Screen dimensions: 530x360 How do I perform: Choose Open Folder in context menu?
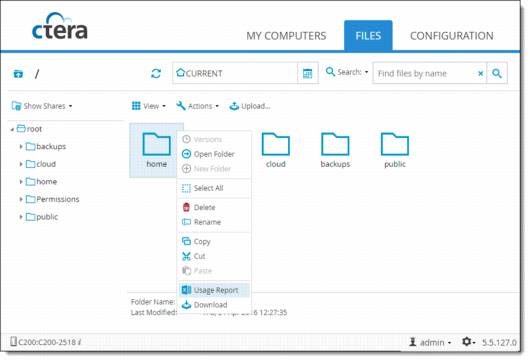214,154
